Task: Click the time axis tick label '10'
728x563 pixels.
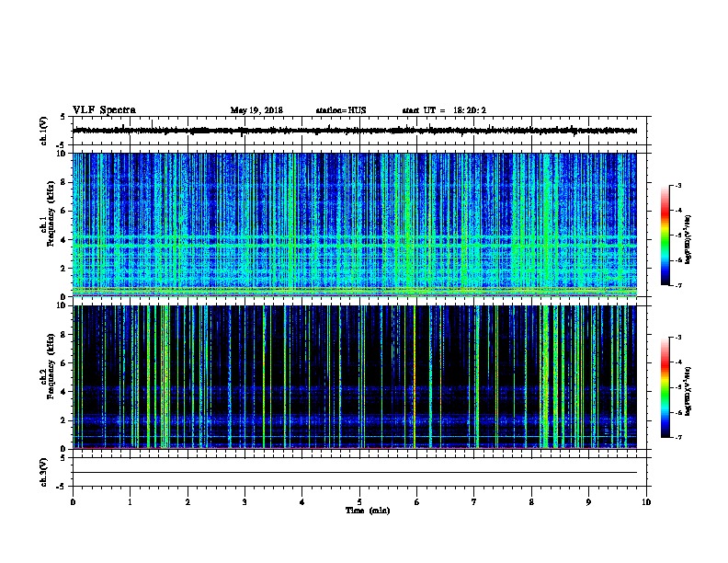Action: click(x=646, y=501)
